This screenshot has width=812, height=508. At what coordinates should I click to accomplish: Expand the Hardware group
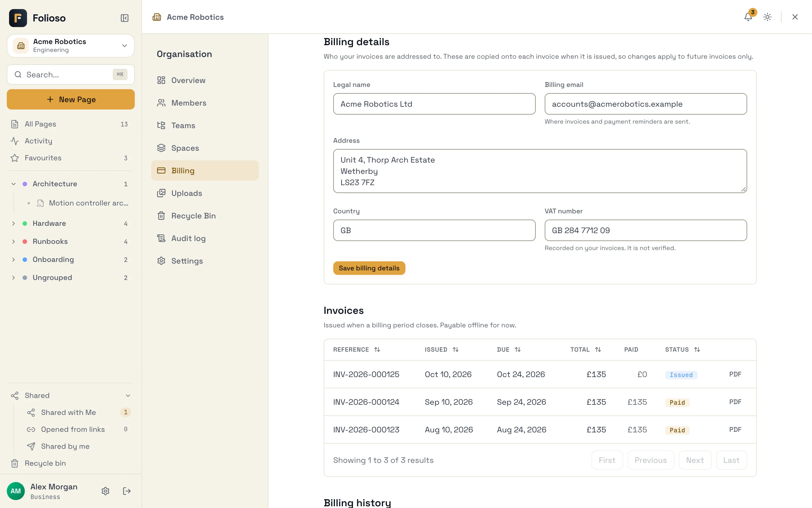point(14,224)
